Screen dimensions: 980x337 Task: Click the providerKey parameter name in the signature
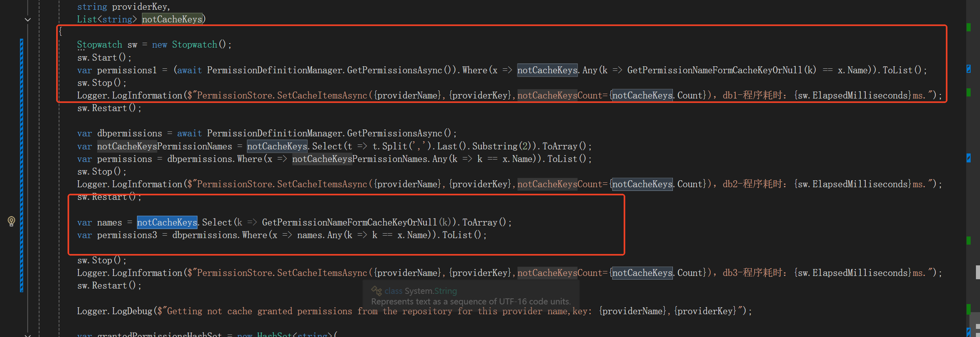pyautogui.click(x=140, y=7)
